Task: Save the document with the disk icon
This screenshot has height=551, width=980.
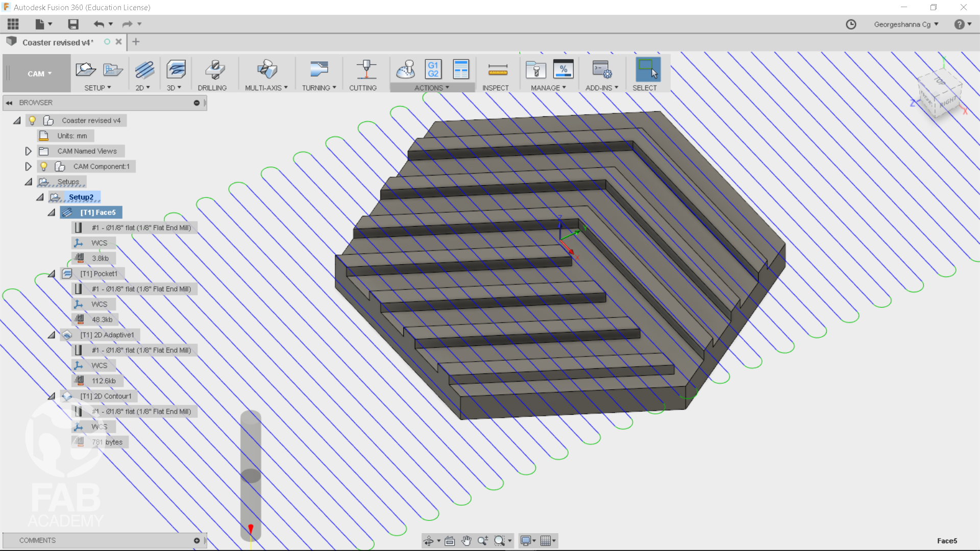Action: pos(73,24)
